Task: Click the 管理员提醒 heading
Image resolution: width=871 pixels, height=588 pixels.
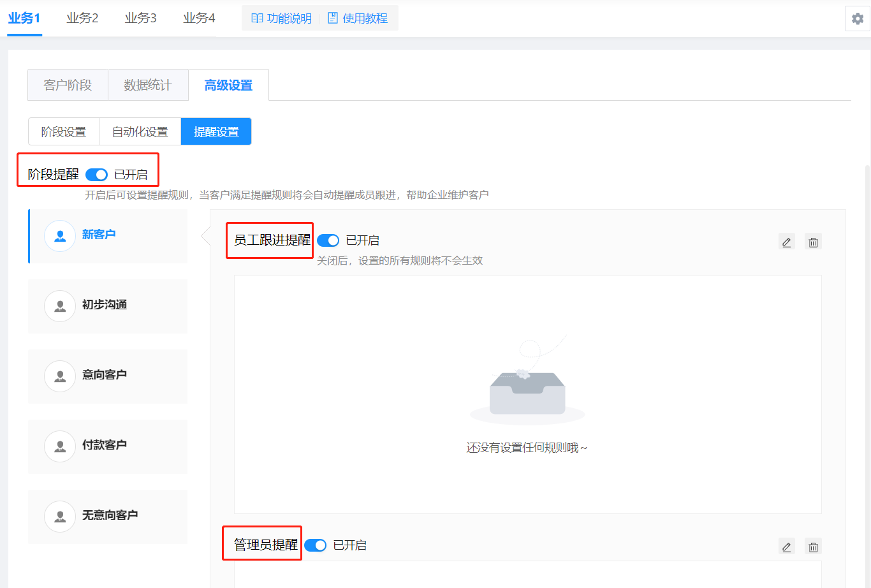Action: (266, 545)
